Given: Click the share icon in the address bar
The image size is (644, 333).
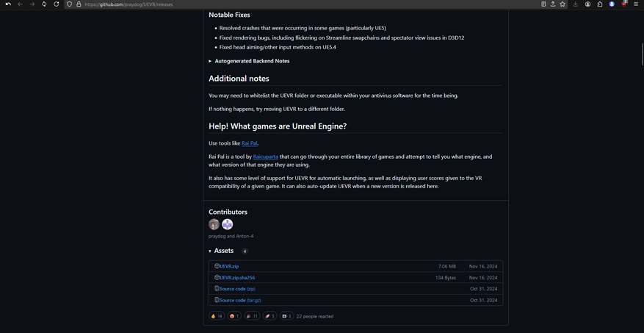Looking at the screenshot, I should (553, 4).
